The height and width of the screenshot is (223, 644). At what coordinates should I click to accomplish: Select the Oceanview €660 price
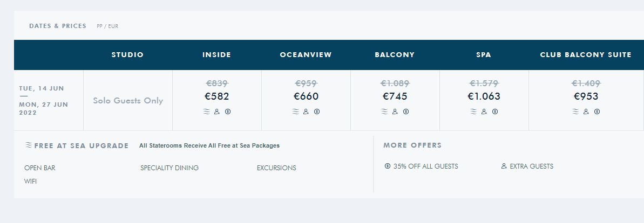click(306, 96)
